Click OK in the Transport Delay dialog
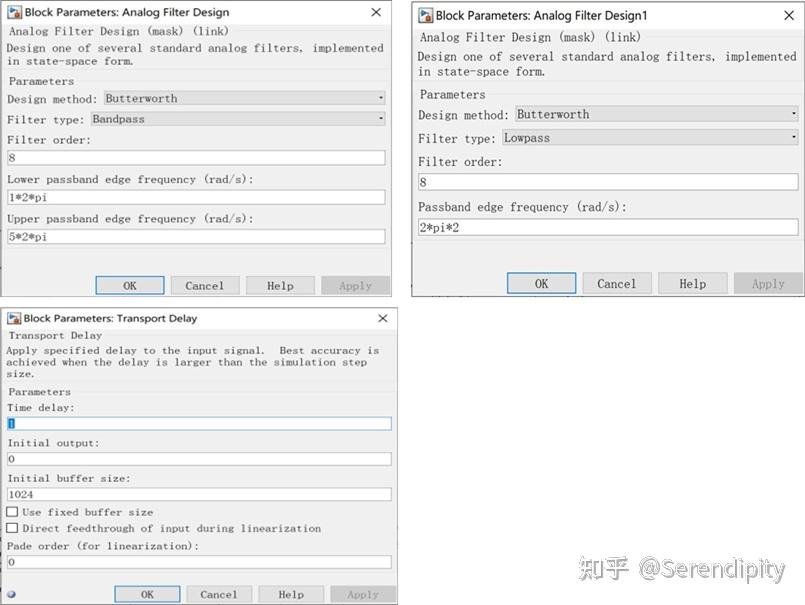This screenshot has width=805, height=605. (x=147, y=593)
